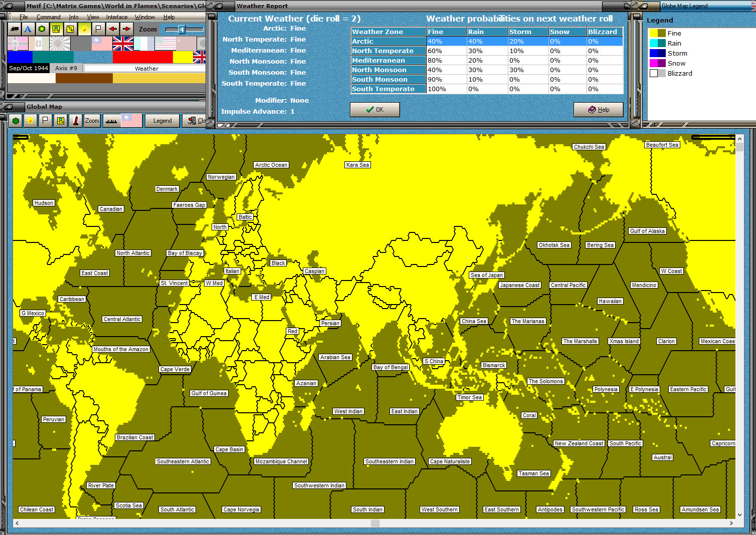Toggle unit counter icon in Global Map toolbar
Image resolution: width=756 pixels, height=535 pixels.
point(61,121)
